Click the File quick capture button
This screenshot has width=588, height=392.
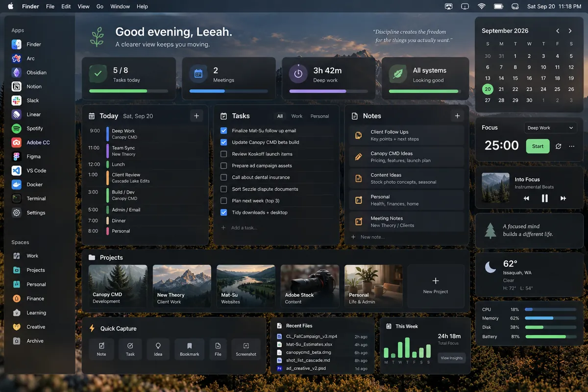click(218, 349)
